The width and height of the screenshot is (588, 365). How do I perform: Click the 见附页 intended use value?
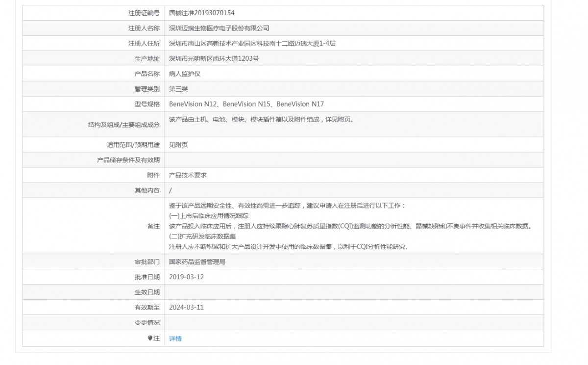178,145
